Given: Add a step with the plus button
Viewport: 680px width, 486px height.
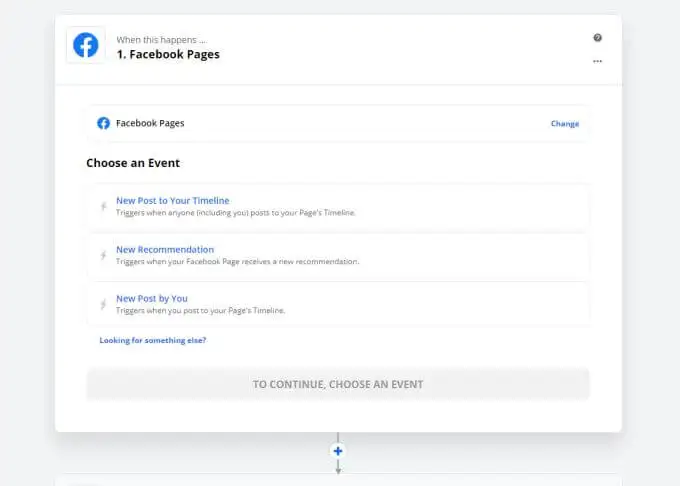Looking at the screenshot, I should [x=338, y=451].
